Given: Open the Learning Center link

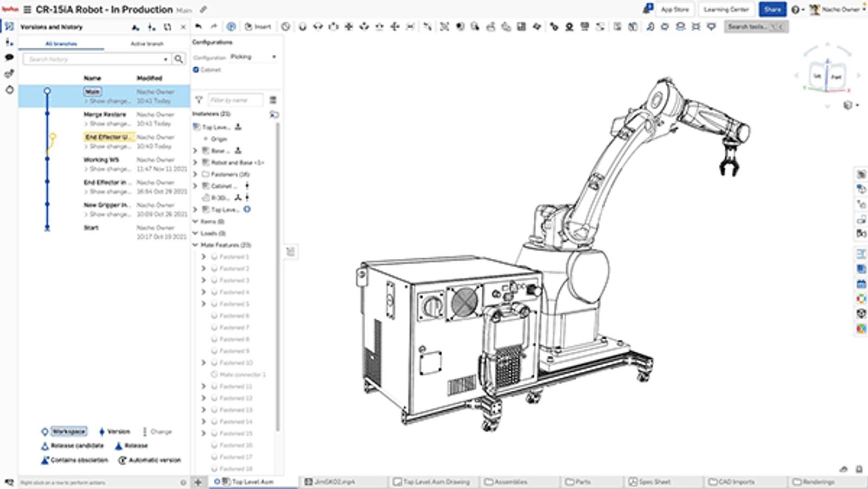Looking at the screenshot, I should (x=726, y=10).
